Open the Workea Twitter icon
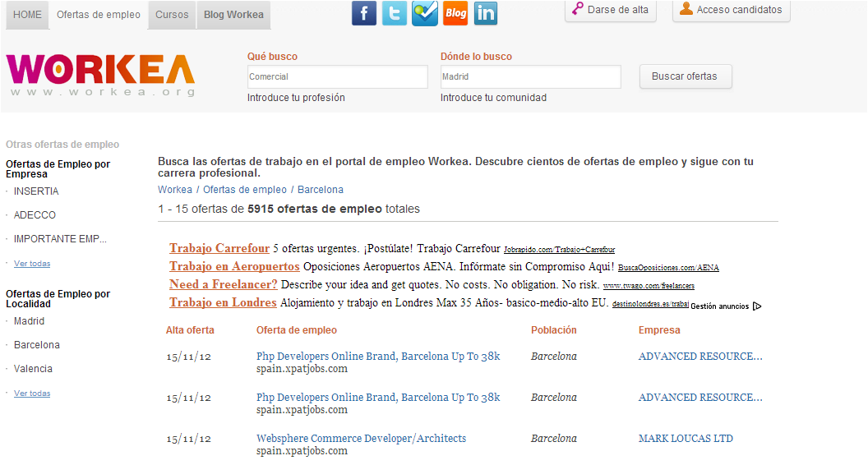 [395, 13]
